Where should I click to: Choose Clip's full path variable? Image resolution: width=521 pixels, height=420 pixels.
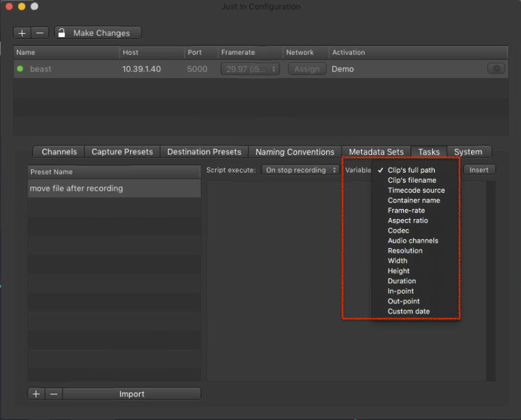coord(415,170)
